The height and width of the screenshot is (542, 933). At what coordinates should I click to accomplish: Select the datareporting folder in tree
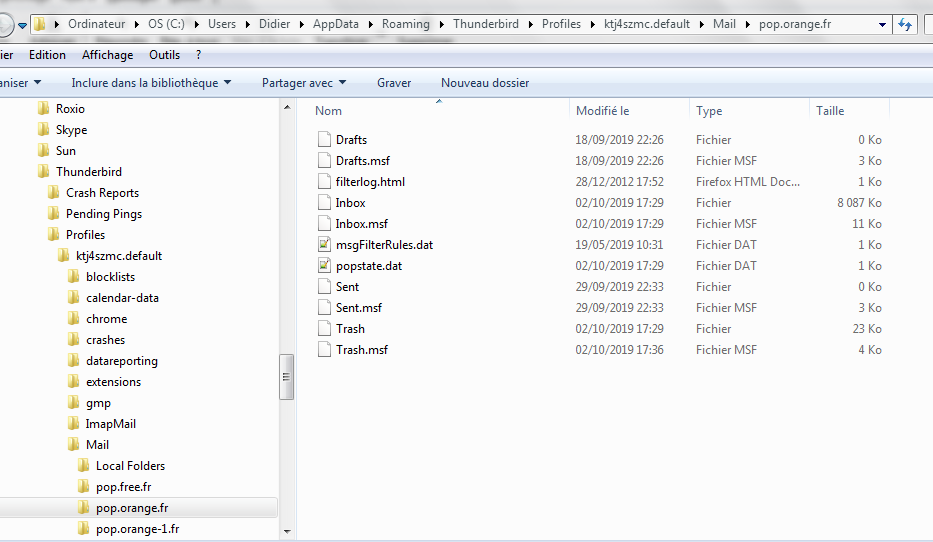click(122, 361)
